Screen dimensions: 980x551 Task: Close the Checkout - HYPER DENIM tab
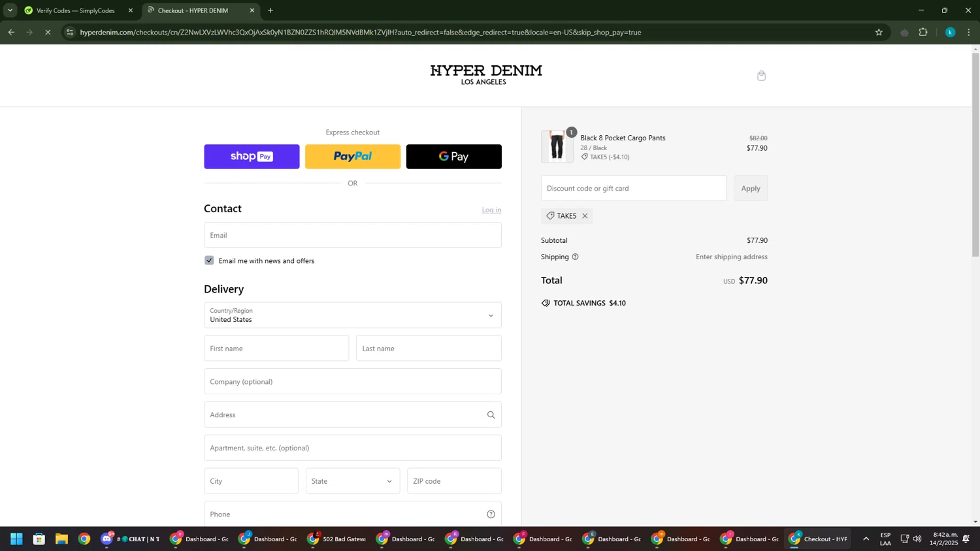click(x=252, y=10)
